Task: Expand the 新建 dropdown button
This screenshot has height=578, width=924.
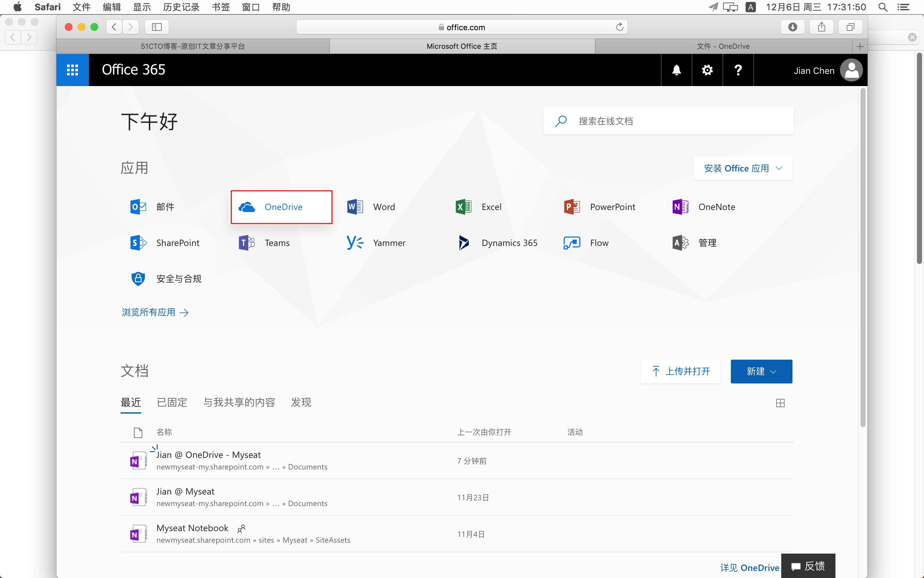Action: (761, 371)
